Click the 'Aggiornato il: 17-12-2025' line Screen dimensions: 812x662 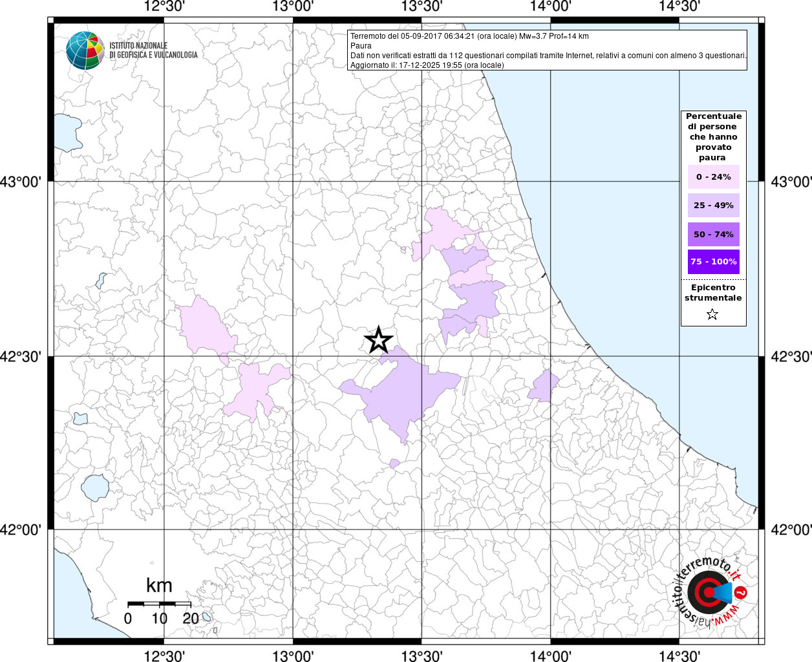point(427,65)
